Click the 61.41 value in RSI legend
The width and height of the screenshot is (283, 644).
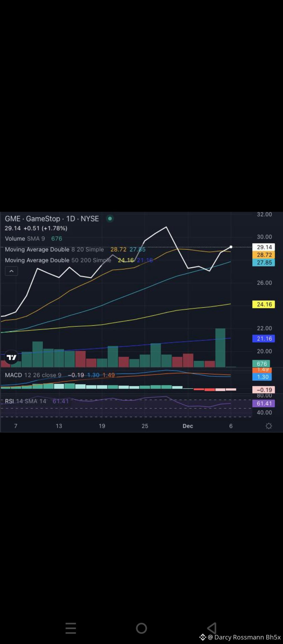click(61, 401)
